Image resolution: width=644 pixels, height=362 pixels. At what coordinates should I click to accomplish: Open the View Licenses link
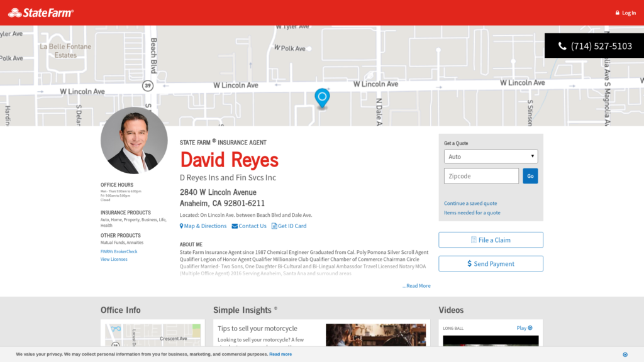point(114,260)
